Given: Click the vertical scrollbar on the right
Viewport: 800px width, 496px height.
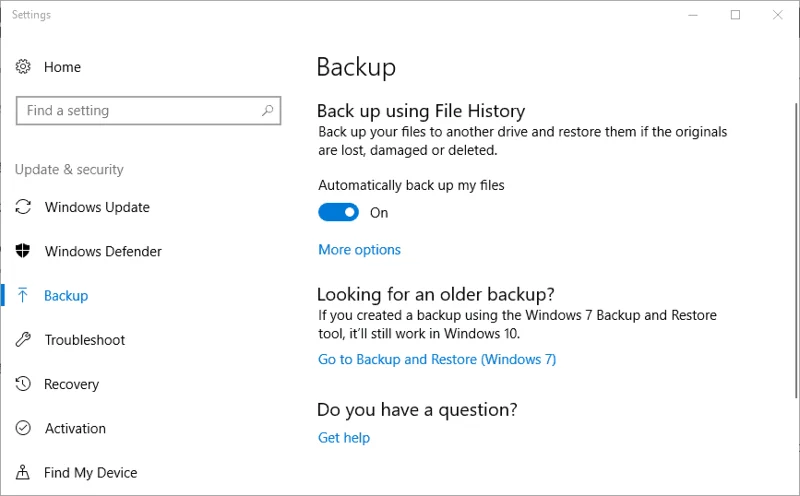Looking at the screenshot, I should coord(796,250).
